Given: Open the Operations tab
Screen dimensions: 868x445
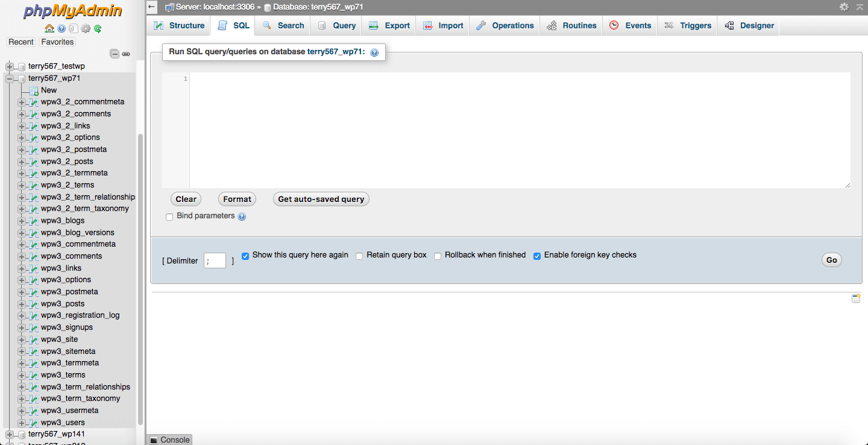Looking at the screenshot, I should (505, 25).
